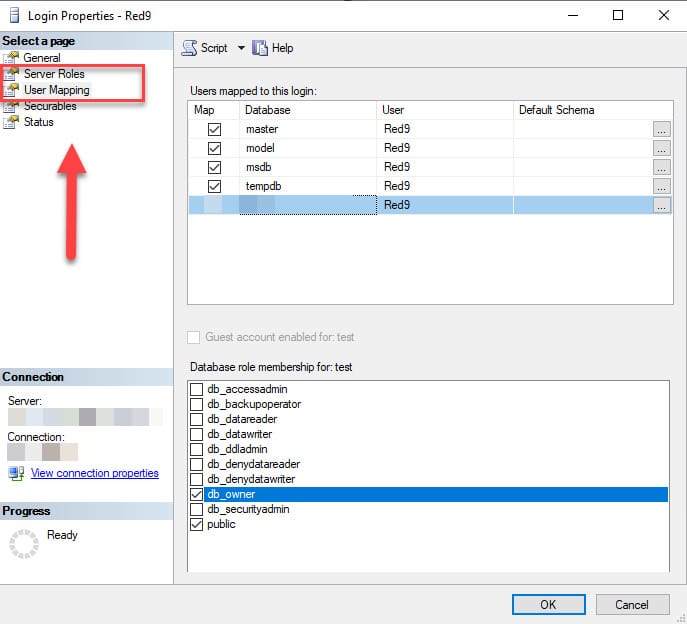The image size is (687, 624).
Task: Uncheck the Map box for tempdb
Action: [x=214, y=186]
